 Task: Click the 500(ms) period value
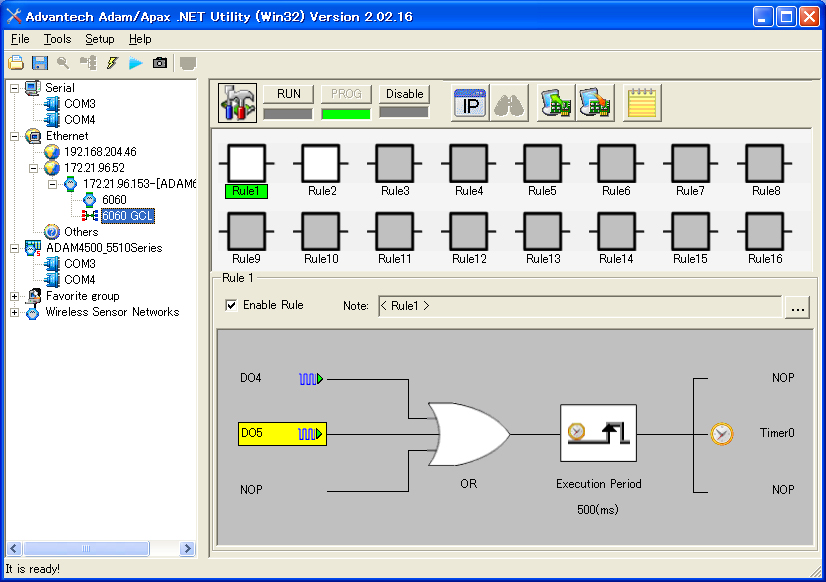pos(597,510)
